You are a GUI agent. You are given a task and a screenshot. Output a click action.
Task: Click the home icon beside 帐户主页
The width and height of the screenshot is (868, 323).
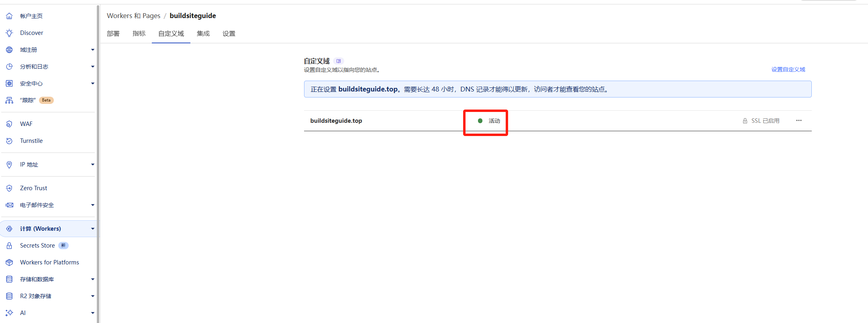[9, 16]
